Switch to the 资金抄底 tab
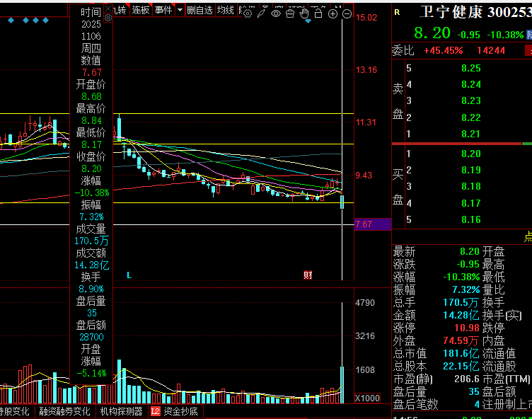532x419 pixels. tap(180, 411)
